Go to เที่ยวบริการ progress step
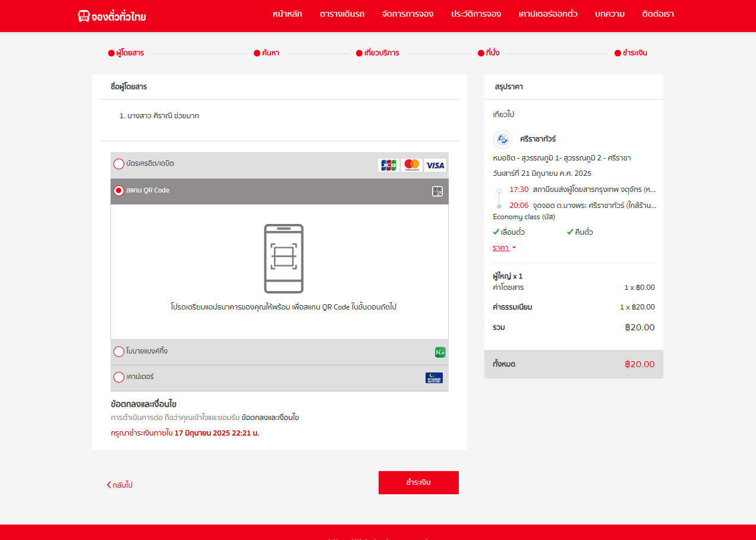 377,53
